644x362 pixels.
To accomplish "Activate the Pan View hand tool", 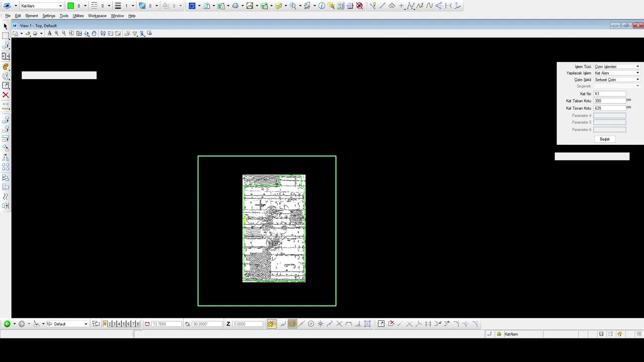I will pos(94,34).
